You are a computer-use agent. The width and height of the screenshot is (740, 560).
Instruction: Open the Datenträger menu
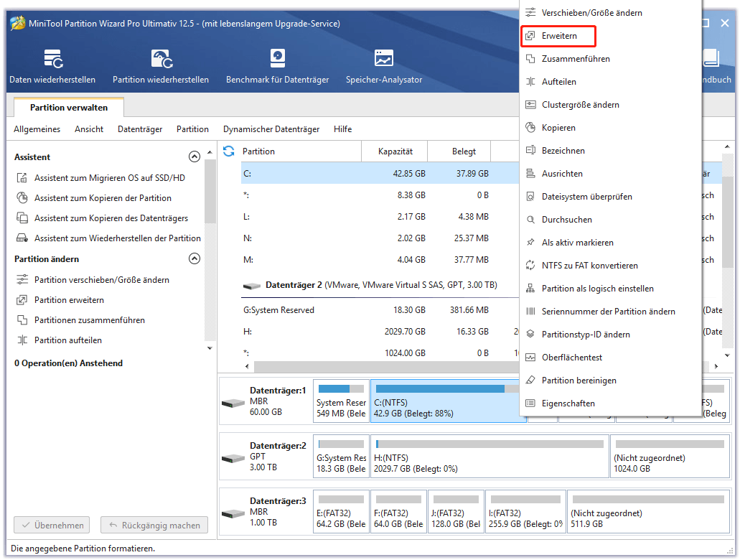pos(140,129)
